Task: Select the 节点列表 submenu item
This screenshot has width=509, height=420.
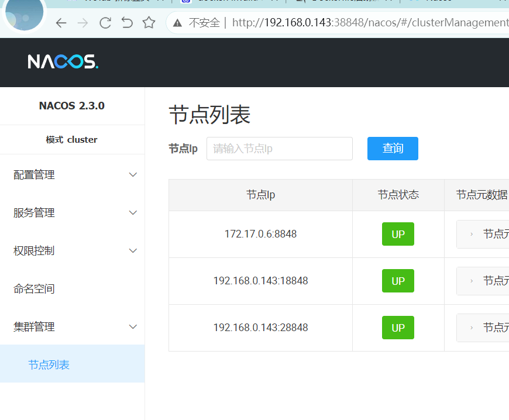Action: (72, 363)
